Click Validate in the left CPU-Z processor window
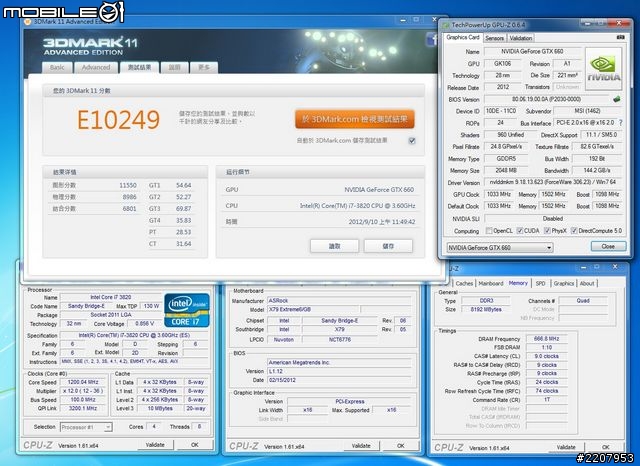Screen dimensions: 640x466 point(155,445)
